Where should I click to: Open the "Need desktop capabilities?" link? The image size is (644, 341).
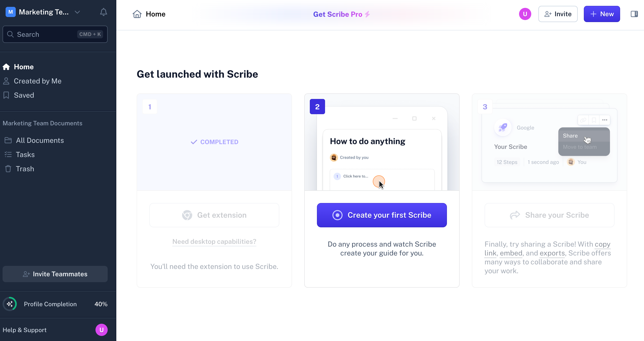pyautogui.click(x=214, y=242)
